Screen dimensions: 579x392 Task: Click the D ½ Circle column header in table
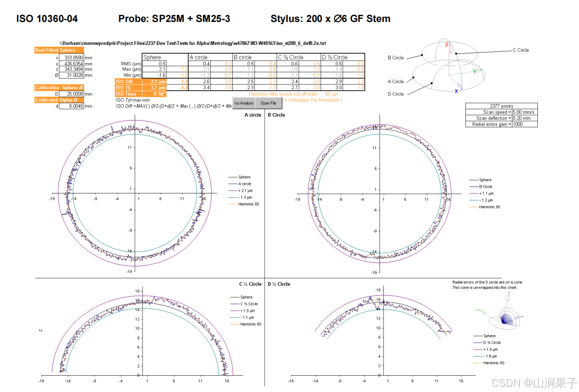click(343, 57)
